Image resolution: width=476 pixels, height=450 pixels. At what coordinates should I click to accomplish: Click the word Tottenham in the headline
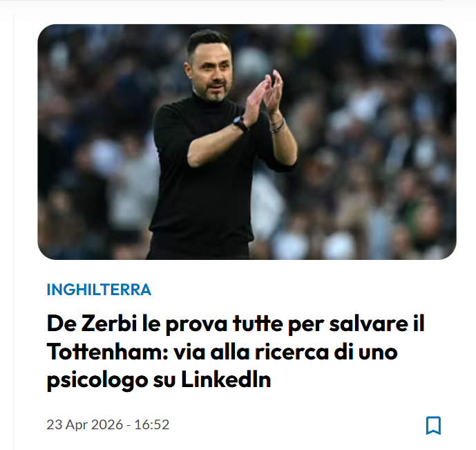click(108, 352)
